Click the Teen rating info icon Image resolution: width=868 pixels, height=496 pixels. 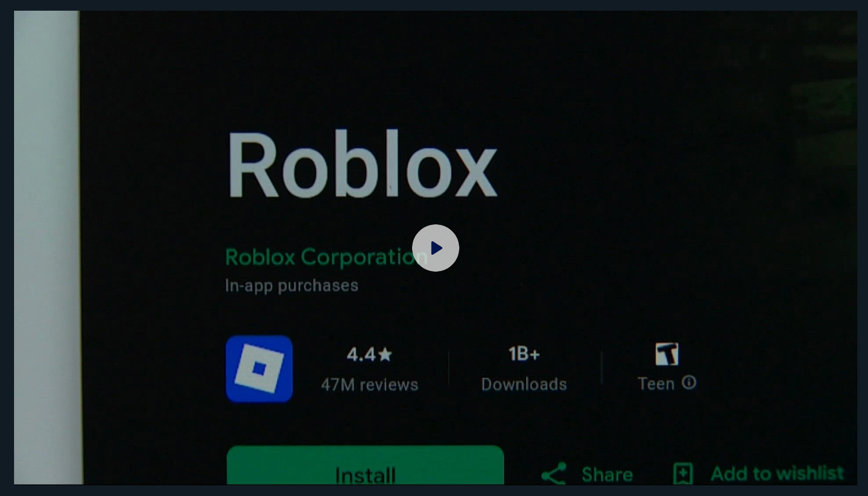(x=689, y=382)
